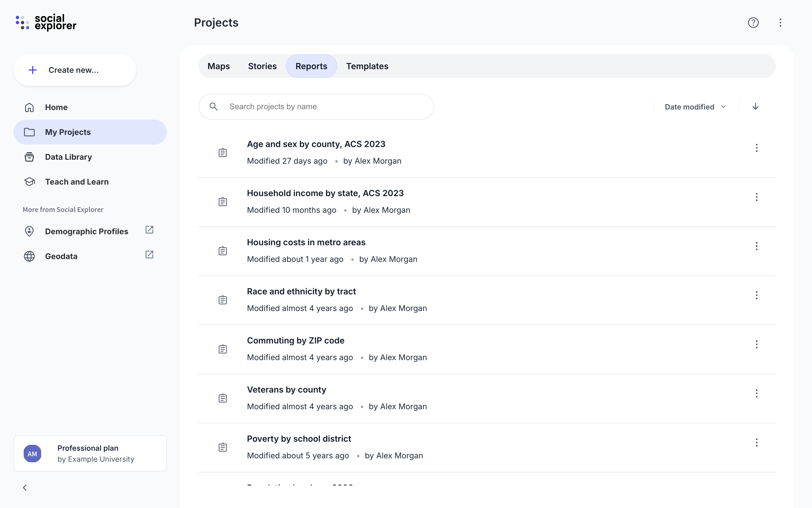
Task: Open Commuting by ZIP code report
Action: [295, 340]
